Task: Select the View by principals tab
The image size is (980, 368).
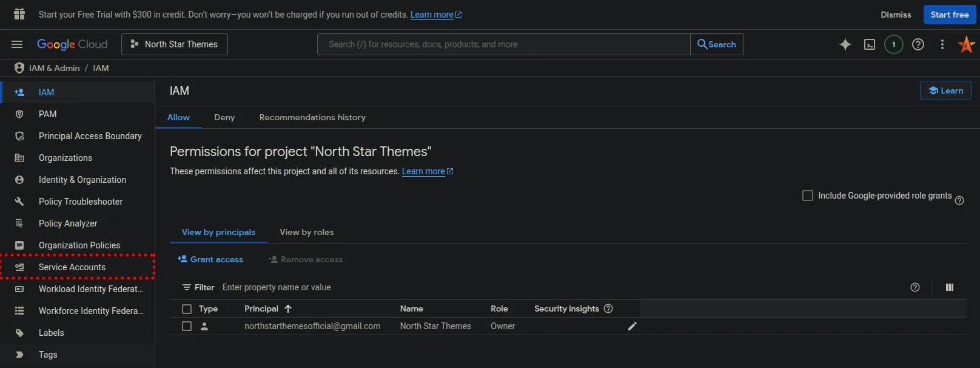Action: (218, 232)
